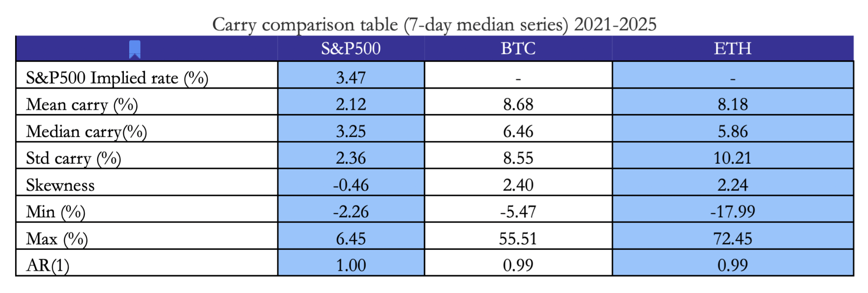Select the BTC mean carry value 8.68

tap(518, 105)
